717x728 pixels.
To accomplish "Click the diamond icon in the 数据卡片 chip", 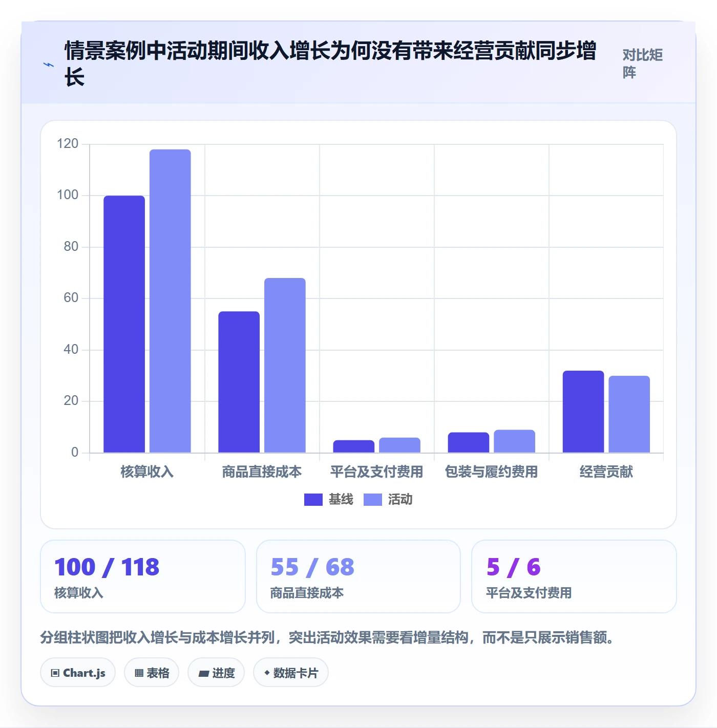I will click(267, 673).
